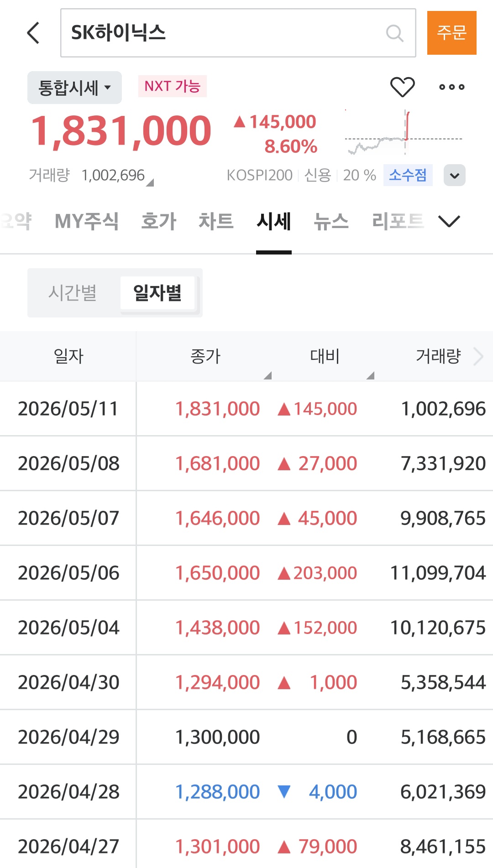493x868 pixels.
Task: Tap closing price 1,646,000 cell
Action: coord(218,518)
